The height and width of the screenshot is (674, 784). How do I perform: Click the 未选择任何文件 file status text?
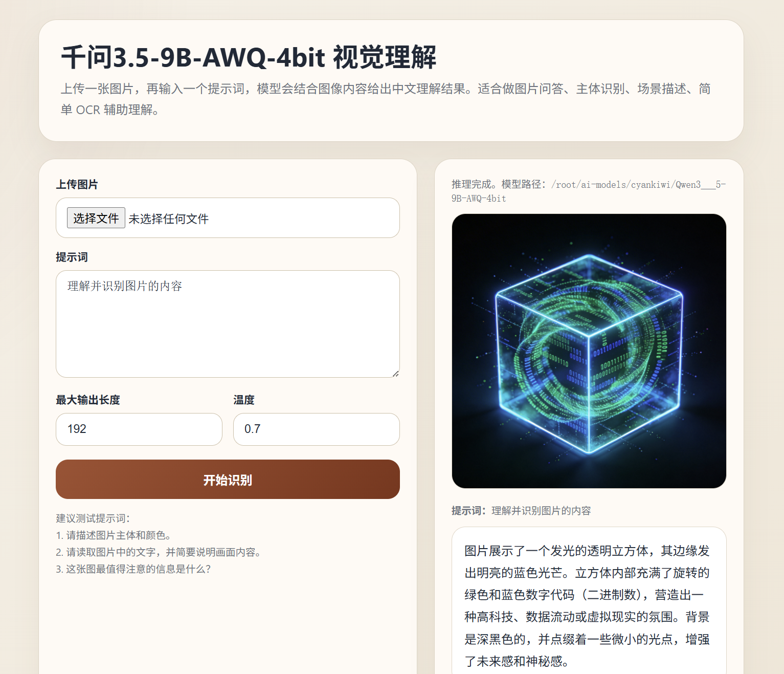tap(169, 219)
